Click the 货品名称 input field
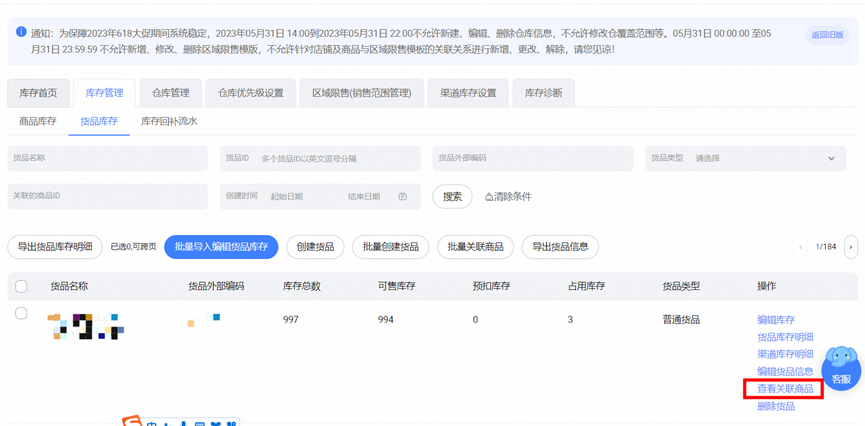 (107, 158)
